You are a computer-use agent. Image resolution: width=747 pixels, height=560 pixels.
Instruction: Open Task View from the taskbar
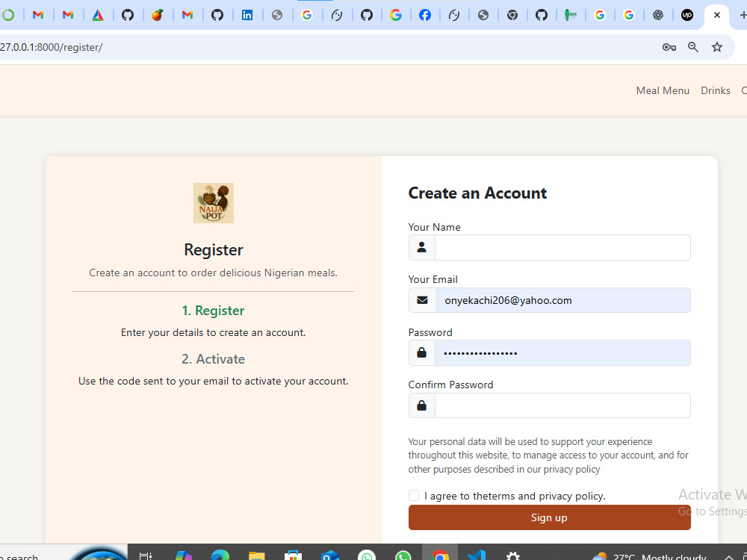(146, 556)
